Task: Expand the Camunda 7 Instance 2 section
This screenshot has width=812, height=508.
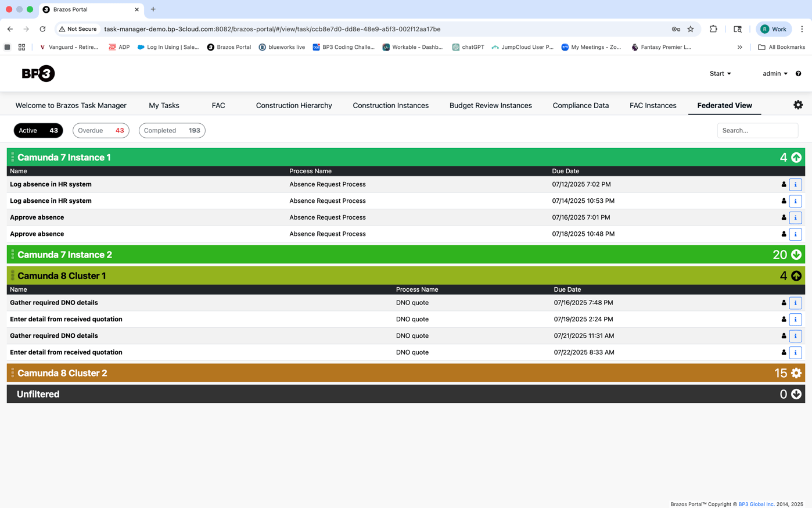Action: (796, 255)
